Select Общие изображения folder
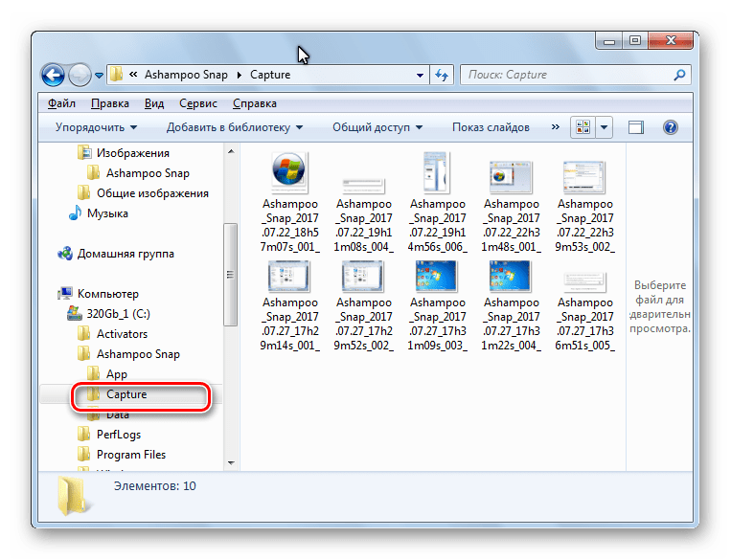Screen dimensions: 731x560 tap(152, 193)
